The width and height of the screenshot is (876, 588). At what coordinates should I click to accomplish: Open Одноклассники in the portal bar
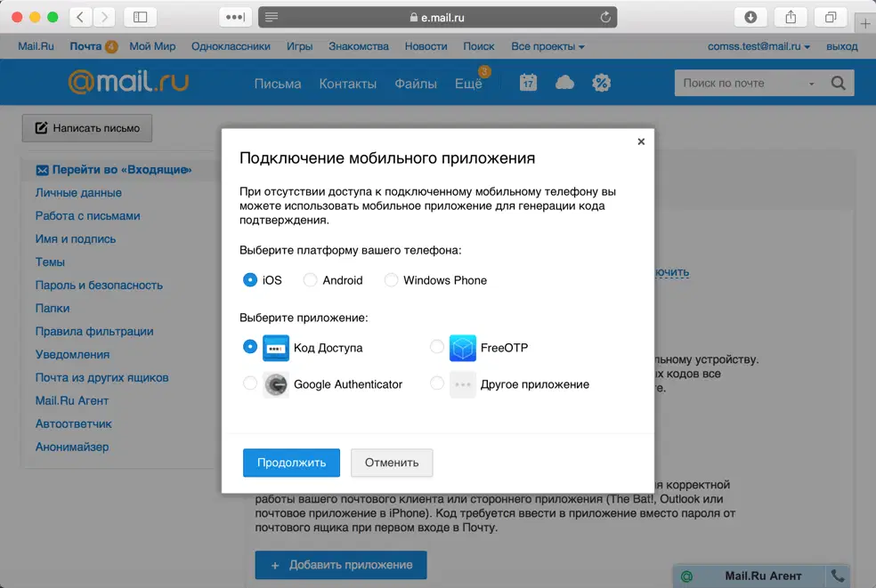[x=231, y=46]
